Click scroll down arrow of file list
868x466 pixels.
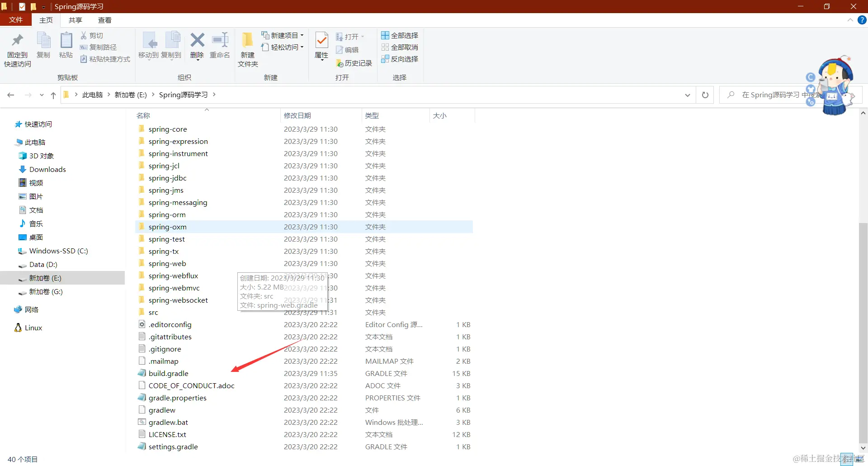863,447
